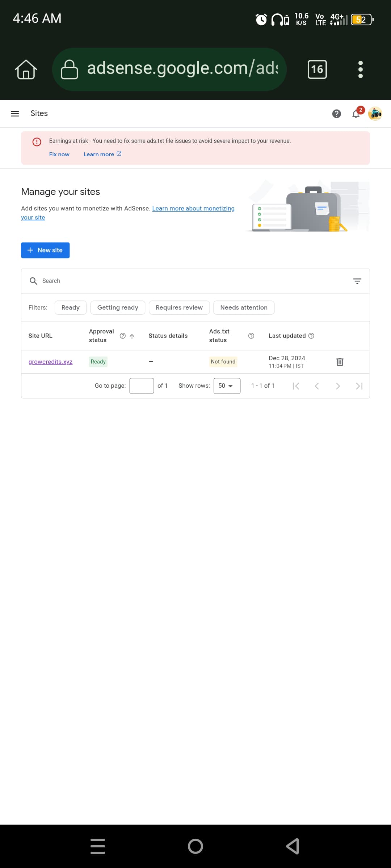Open the table filter options icon
The width and height of the screenshot is (391, 868).
[x=357, y=281]
